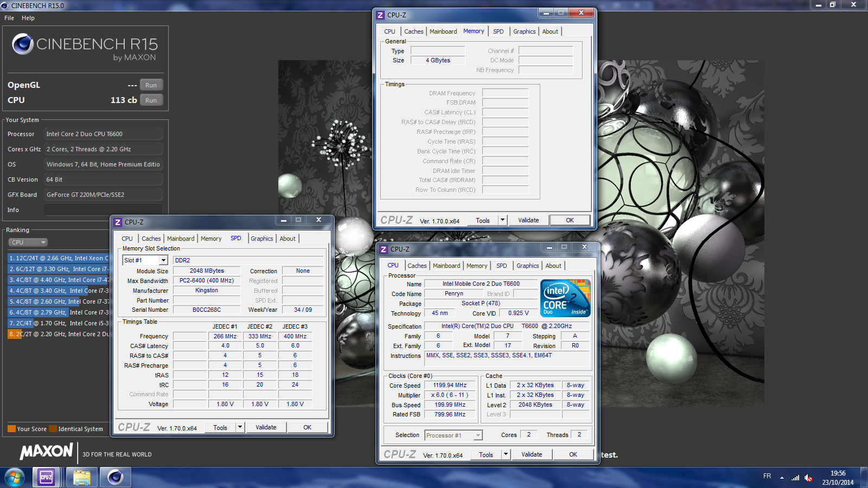Image resolution: width=868 pixels, height=488 pixels.
Task: Select highlighted 2C/2T @ 2.20 GHz ranking entry
Action: [x=59, y=334]
